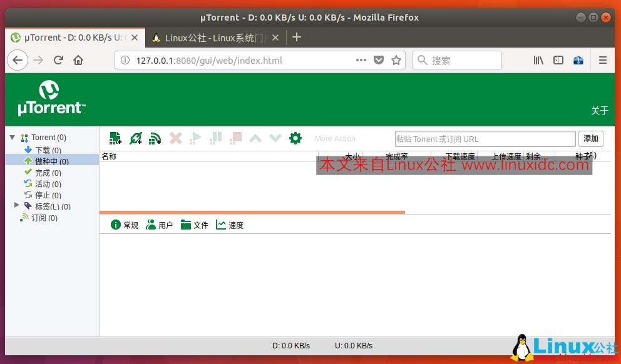Screen dimensions: 621x364
Task: Click the Stop torrent square icon
Action: [x=235, y=138]
